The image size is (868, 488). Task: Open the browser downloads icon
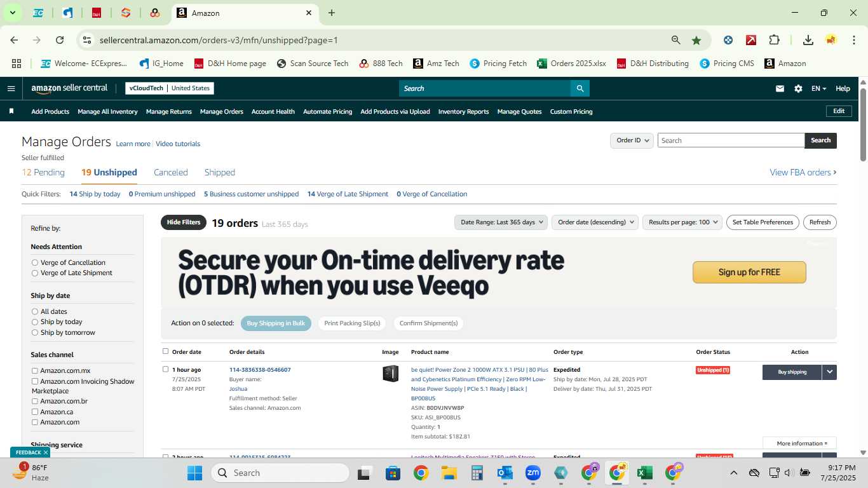tap(808, 40)
